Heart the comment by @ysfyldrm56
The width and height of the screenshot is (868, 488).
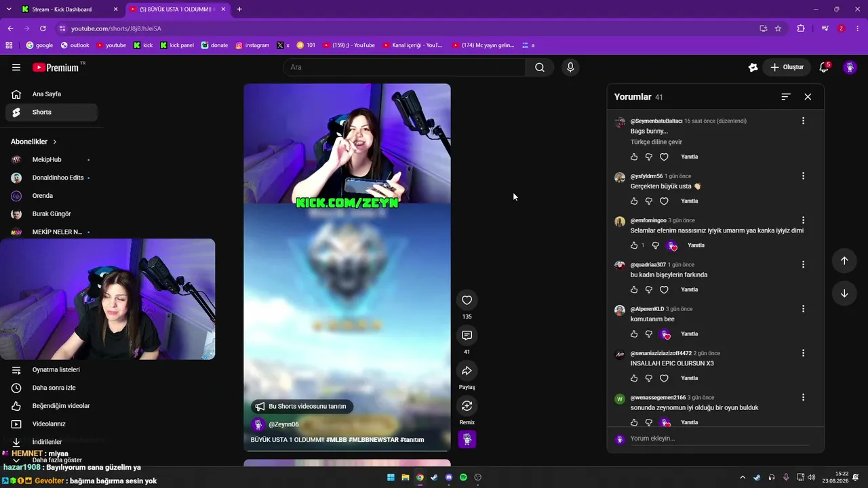pos(664,201)
